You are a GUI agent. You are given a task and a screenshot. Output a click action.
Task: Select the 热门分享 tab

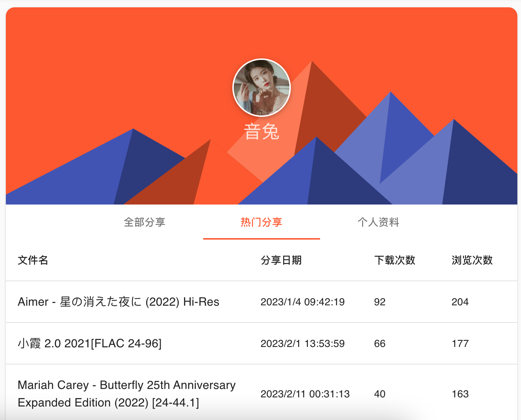pos(262,222)
